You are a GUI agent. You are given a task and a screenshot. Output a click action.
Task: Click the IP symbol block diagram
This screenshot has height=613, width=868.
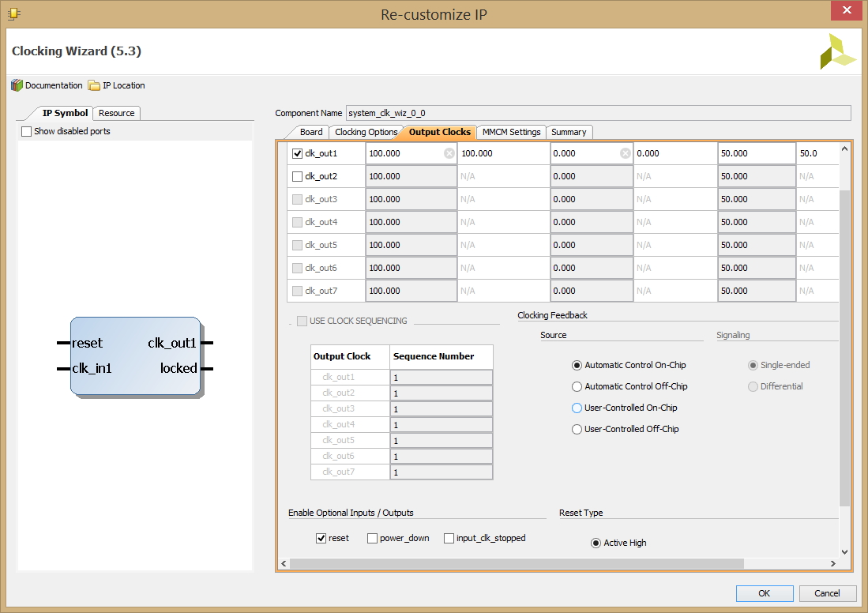point(135,356)
